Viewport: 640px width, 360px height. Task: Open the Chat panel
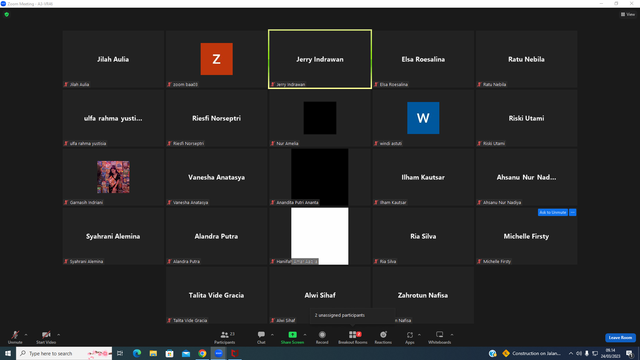coord(261,337)
